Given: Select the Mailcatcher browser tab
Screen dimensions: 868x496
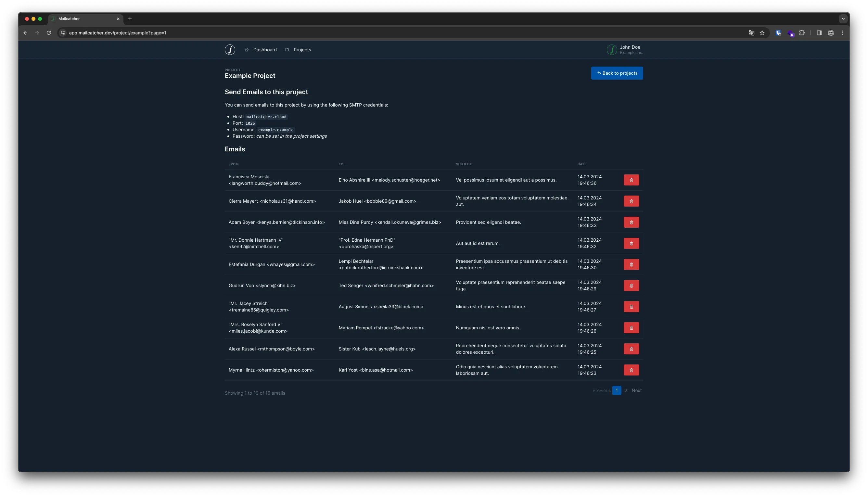Looking at the screenshot, I should (x=85, y=19).
